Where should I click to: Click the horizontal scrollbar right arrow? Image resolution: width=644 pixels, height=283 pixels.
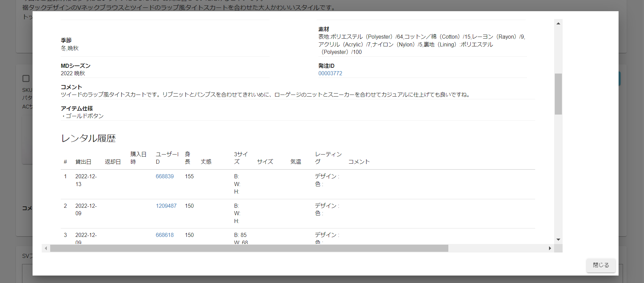point(550,248)
